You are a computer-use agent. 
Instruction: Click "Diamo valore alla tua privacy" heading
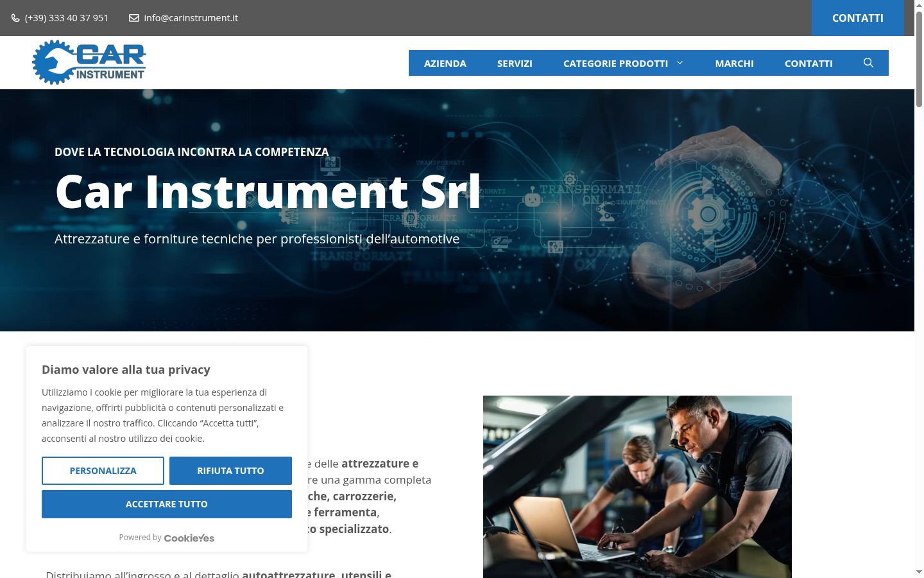pos(126,369)
